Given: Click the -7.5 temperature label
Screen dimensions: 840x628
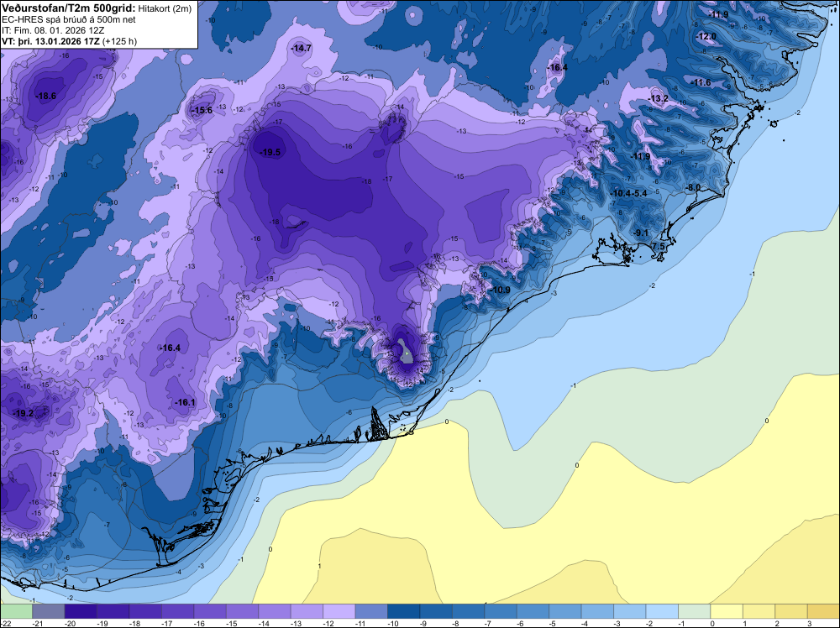Looking at the screenshot, I should pos(658,246).
